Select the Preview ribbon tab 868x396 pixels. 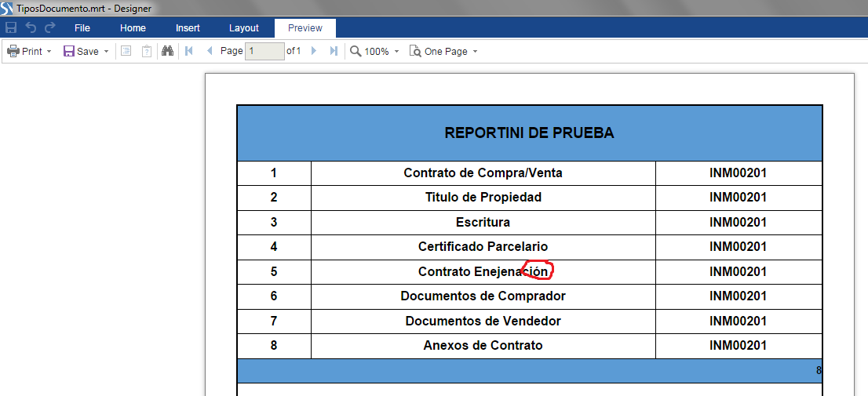(x=305, y=28)
